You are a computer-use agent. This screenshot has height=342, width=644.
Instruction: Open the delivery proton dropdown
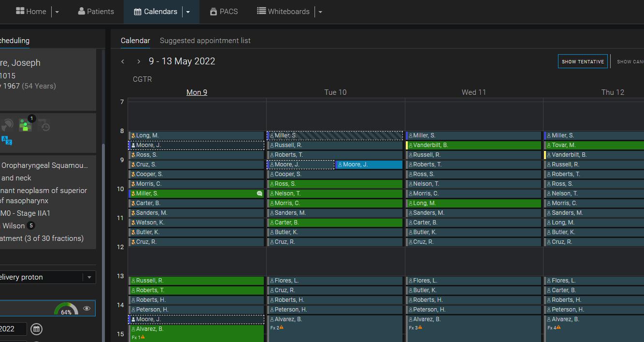(47, 277)
